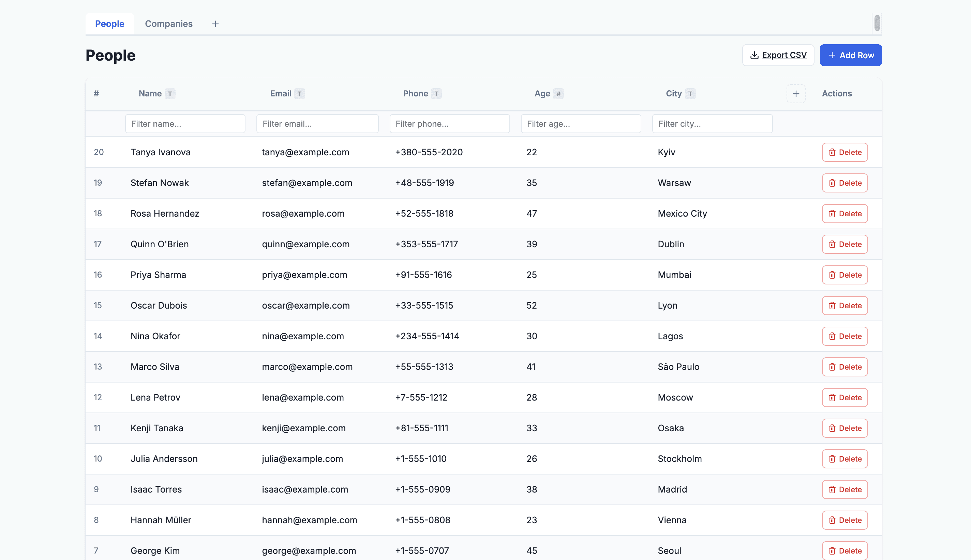
Task: Click Age column number type badge
Action: click(558, 93)
